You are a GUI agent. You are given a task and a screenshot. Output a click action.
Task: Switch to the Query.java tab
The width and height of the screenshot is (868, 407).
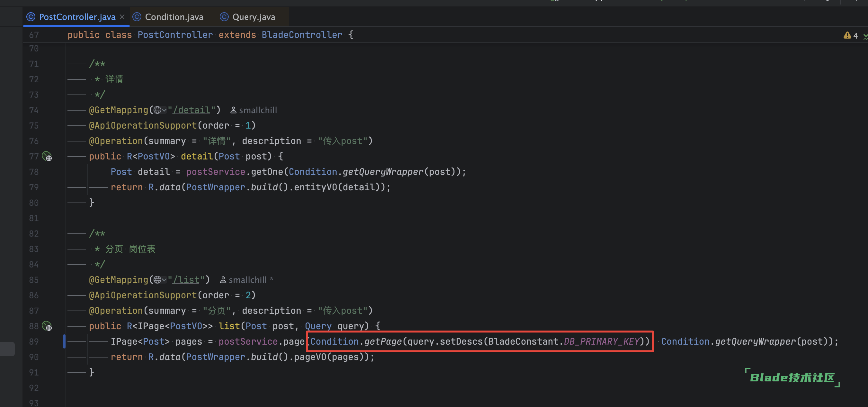[x=253, y=17]
